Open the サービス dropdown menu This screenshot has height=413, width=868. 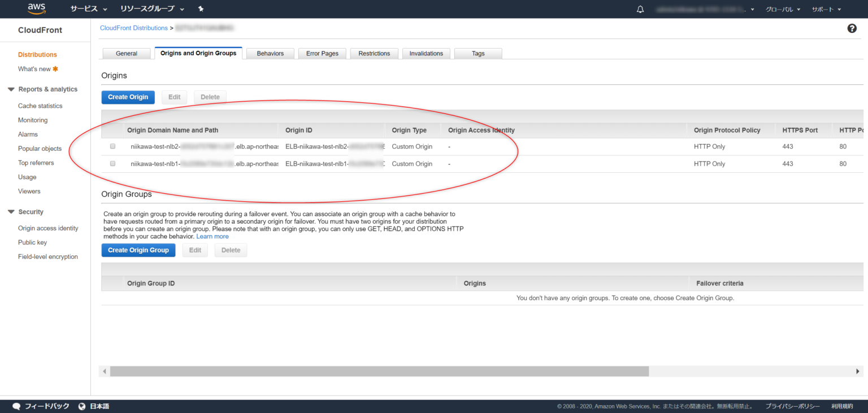(89, 9)
